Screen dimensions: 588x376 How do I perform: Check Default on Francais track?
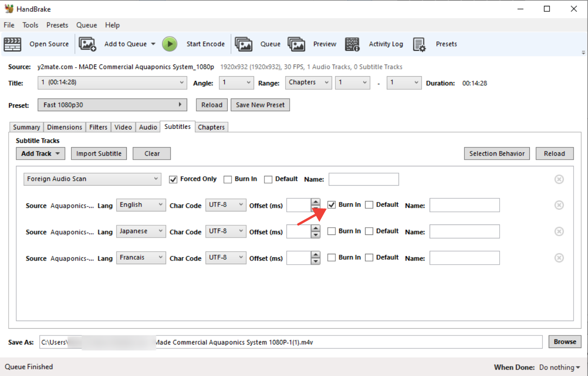369,258
